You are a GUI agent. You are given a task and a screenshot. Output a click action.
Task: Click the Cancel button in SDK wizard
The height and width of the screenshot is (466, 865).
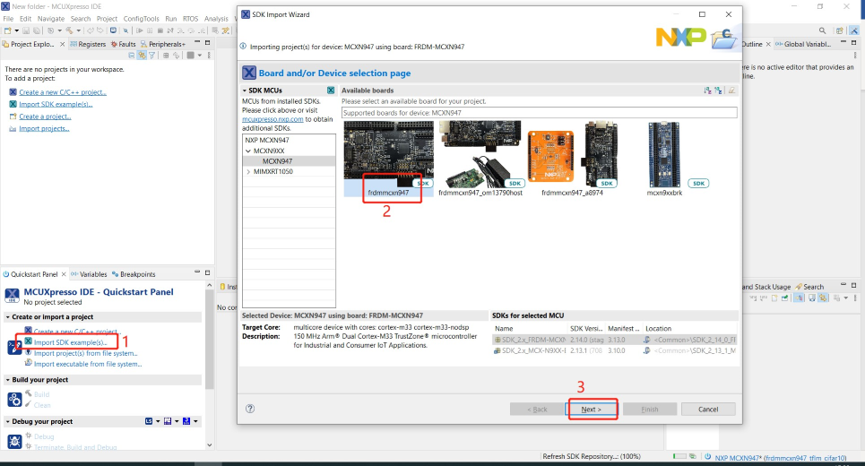pyautogui.click(x=708, y=410)
